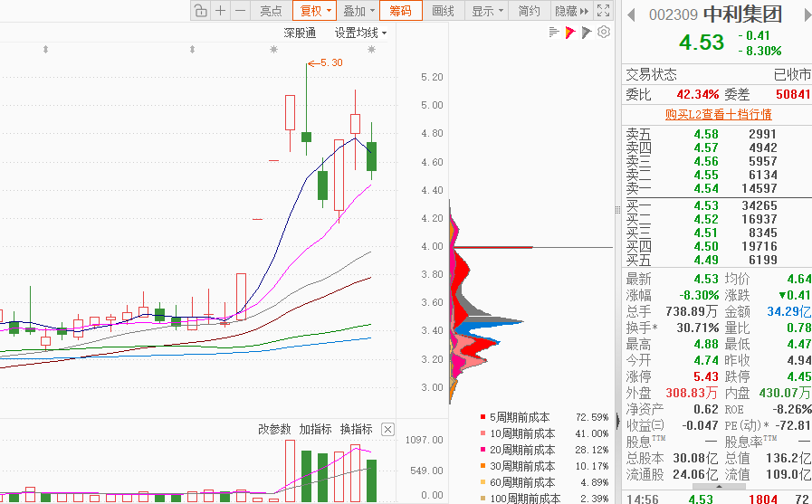
Task: Toggle the 亮点 highlights button
Action: [271, 11]
